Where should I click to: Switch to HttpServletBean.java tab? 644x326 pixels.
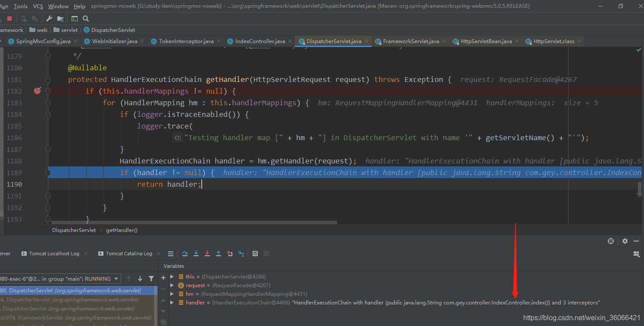(x=486, y=41)
